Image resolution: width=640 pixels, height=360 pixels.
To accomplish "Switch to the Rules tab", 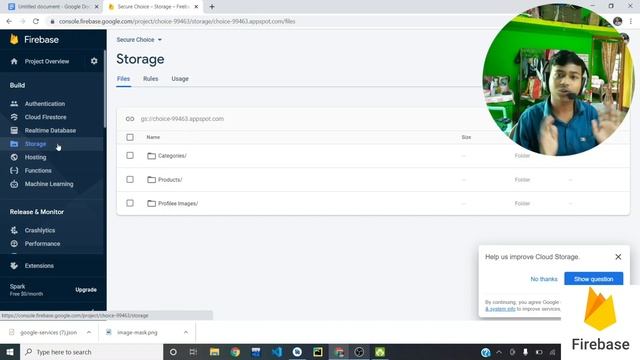I will point(151,79).
